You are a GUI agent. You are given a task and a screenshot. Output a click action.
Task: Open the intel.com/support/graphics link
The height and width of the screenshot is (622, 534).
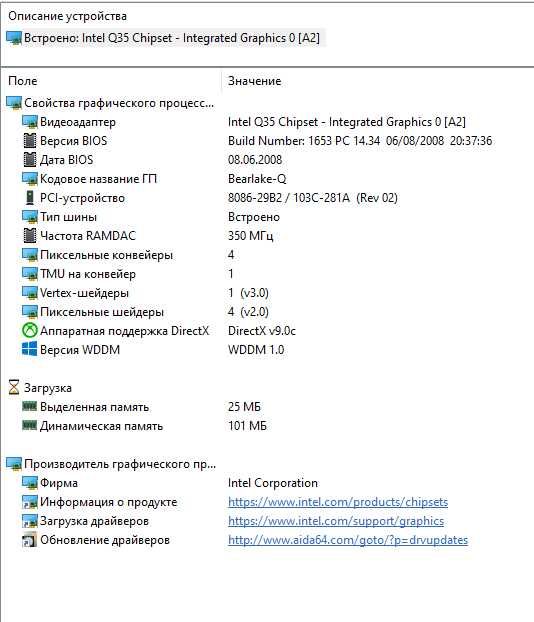tap(336, 521)
